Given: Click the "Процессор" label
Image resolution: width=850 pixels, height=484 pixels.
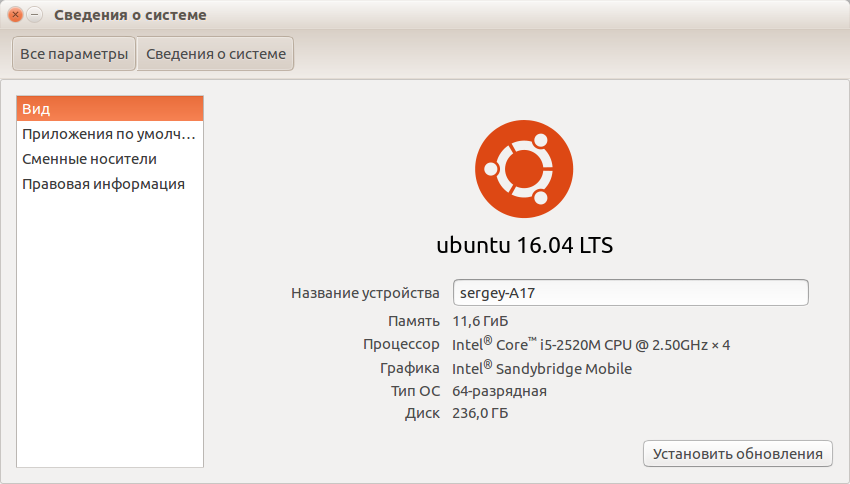Looking at the screenshot, I should click(401, 345).
